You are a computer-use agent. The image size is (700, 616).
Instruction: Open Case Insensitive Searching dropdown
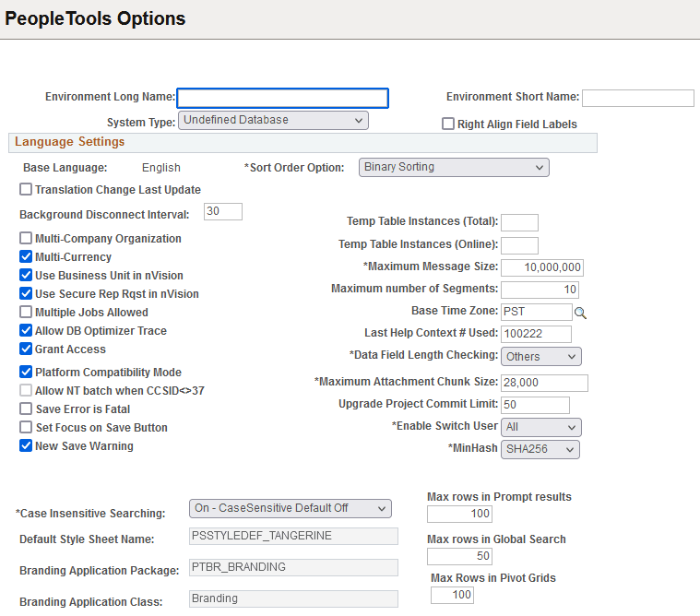click(x=291, y=508)
